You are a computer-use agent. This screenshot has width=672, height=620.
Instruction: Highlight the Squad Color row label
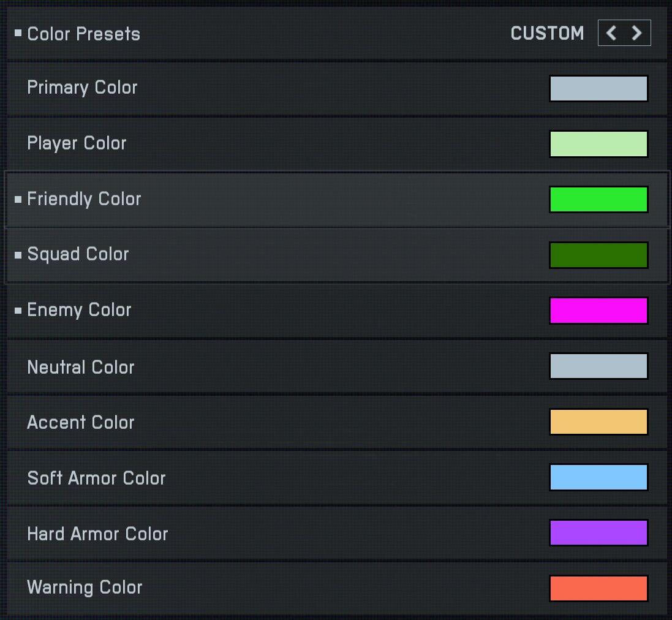(x=78, y=254)
